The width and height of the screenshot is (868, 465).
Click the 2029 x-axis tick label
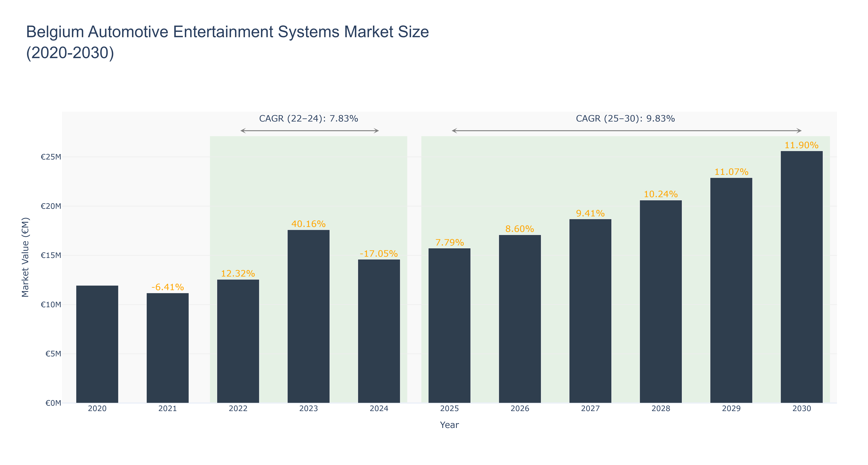click(731, 408)
